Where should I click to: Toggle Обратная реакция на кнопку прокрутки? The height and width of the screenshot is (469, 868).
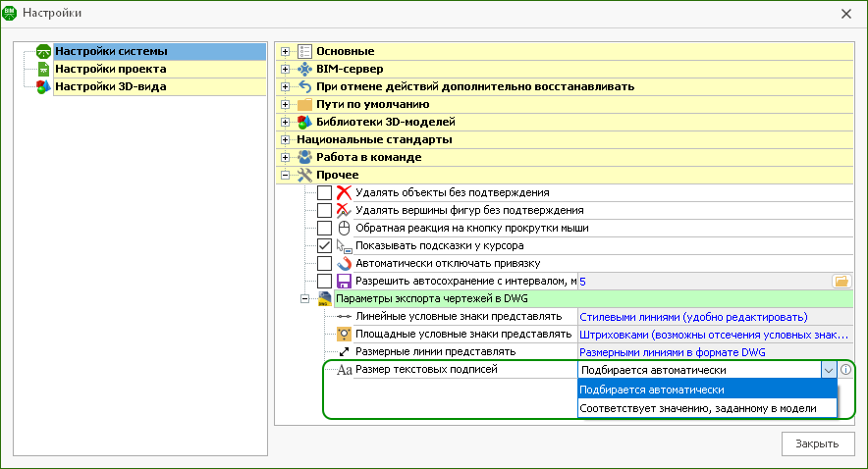(324, 229)
